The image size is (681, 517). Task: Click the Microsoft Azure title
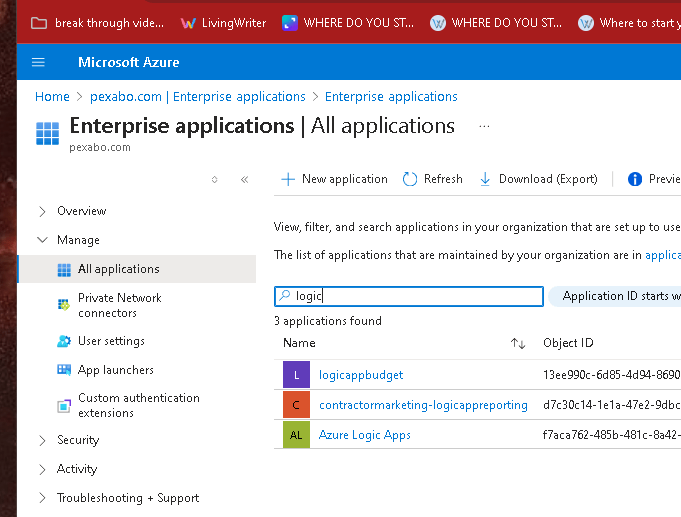129,62
